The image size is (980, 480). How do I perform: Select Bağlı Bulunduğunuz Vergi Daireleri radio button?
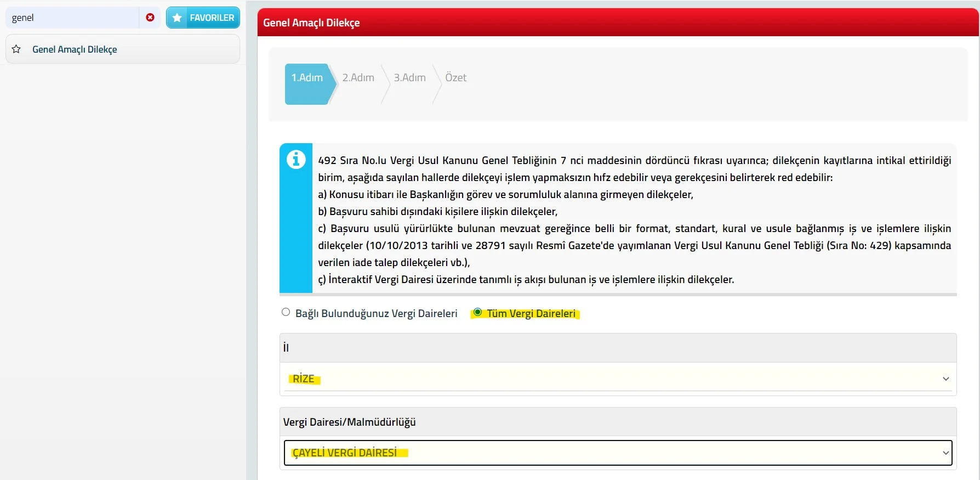tap(286, 312)
